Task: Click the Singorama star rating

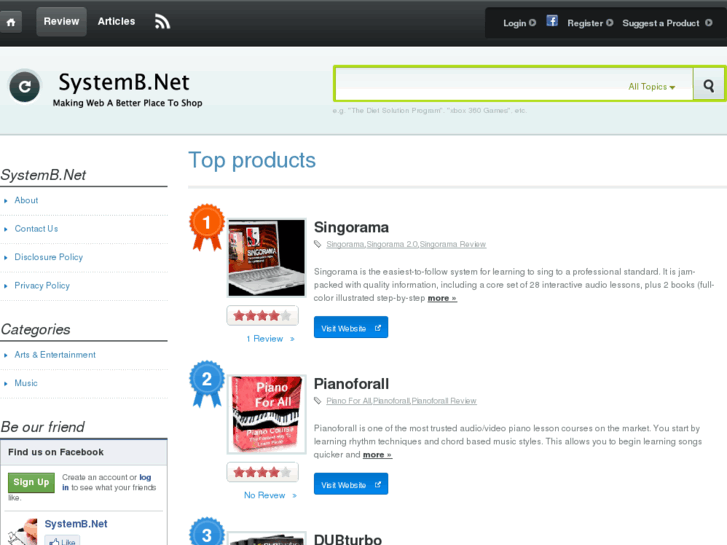Action: [262, 316]
